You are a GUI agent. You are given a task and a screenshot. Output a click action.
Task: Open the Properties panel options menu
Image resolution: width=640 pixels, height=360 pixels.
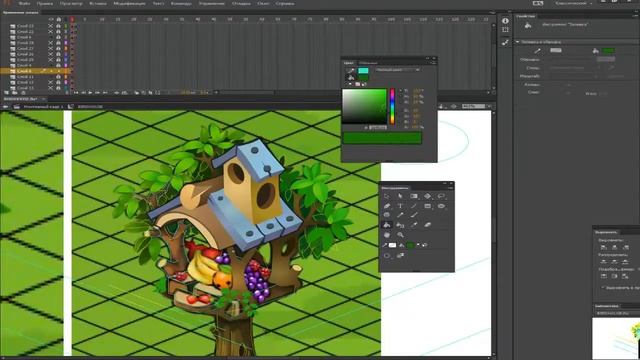point(636,16)
